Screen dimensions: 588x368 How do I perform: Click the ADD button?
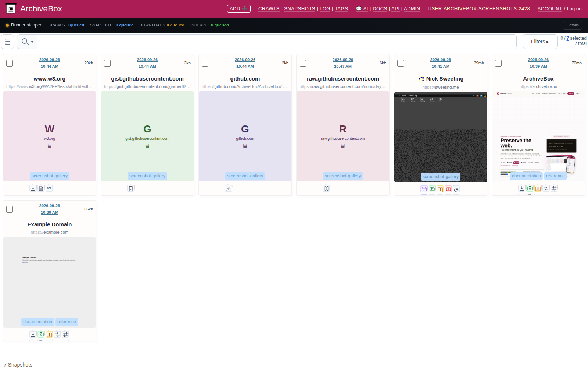pyautogui.click(x=239, y=8)
